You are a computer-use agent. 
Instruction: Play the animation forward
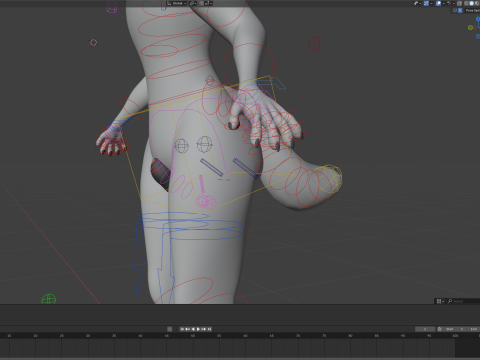pyautogui.click(x=198, y=329)
